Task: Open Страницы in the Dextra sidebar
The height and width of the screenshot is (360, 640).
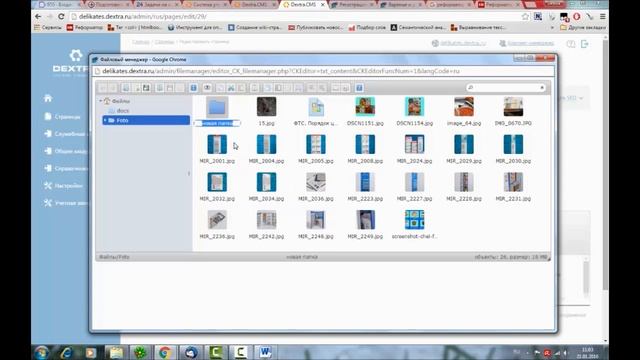Action: coord(62,117)
